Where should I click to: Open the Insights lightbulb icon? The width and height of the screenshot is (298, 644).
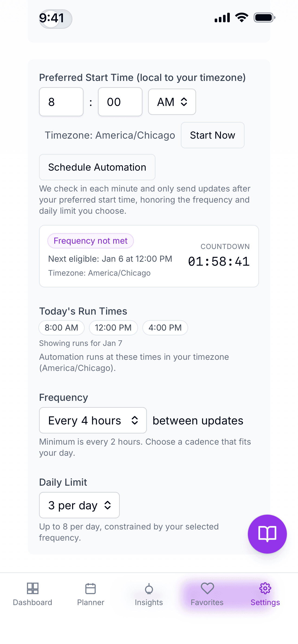(x=149, y=589)
